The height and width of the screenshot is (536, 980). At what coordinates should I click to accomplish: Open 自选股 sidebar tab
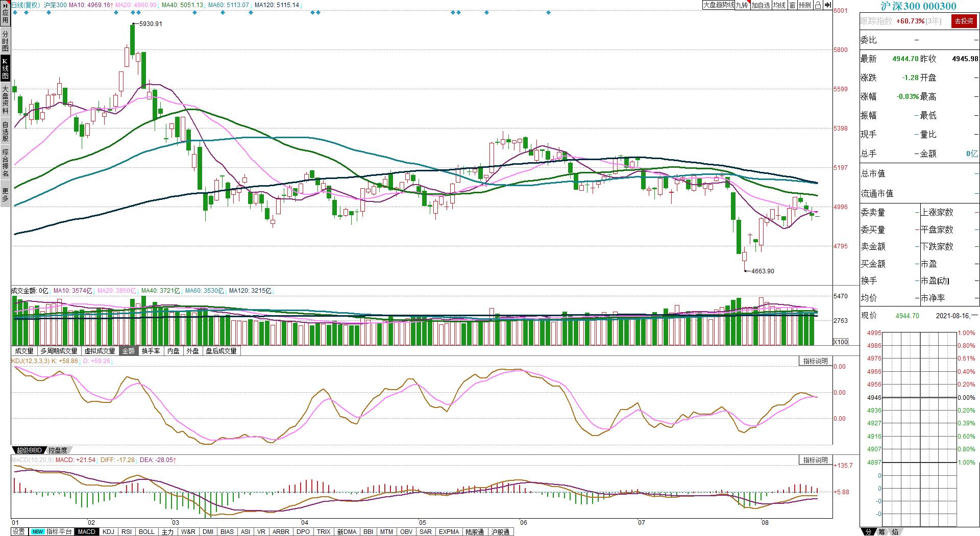tap(5, 131)
